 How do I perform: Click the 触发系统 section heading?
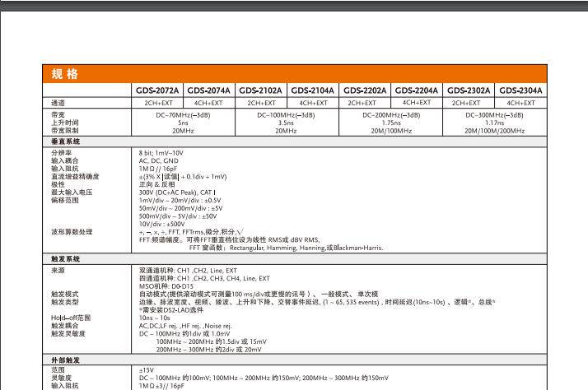pyautogui.click(x=65, y=259)
